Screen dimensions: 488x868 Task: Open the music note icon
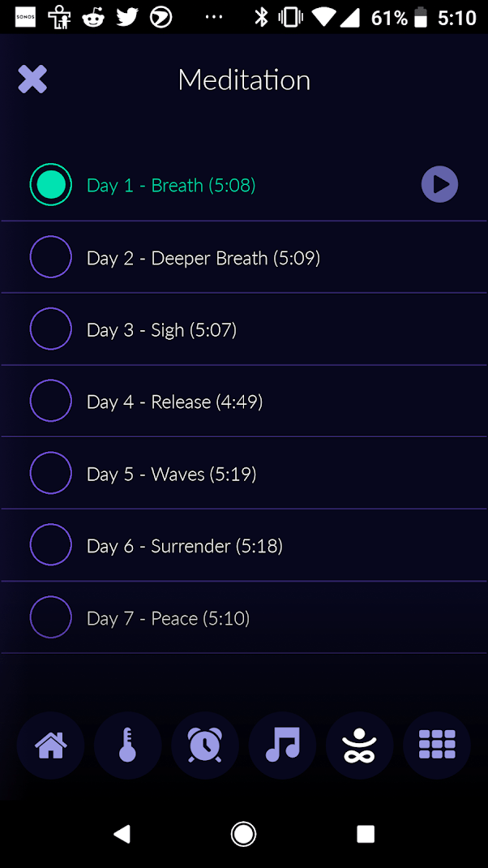point(282,746)
